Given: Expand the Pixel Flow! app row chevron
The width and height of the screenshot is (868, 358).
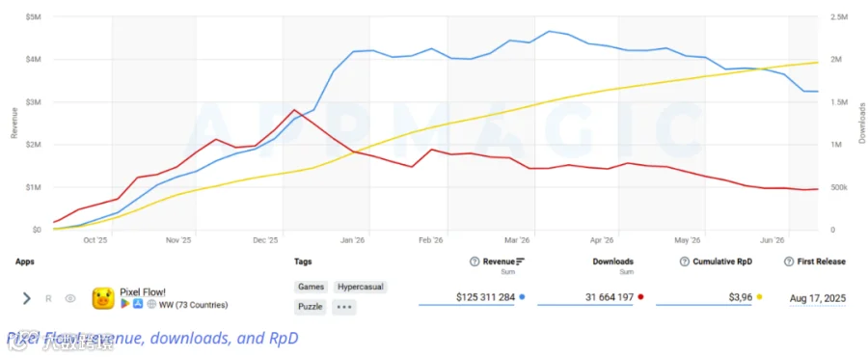Looking at the screenshot, I should (26, 298).
